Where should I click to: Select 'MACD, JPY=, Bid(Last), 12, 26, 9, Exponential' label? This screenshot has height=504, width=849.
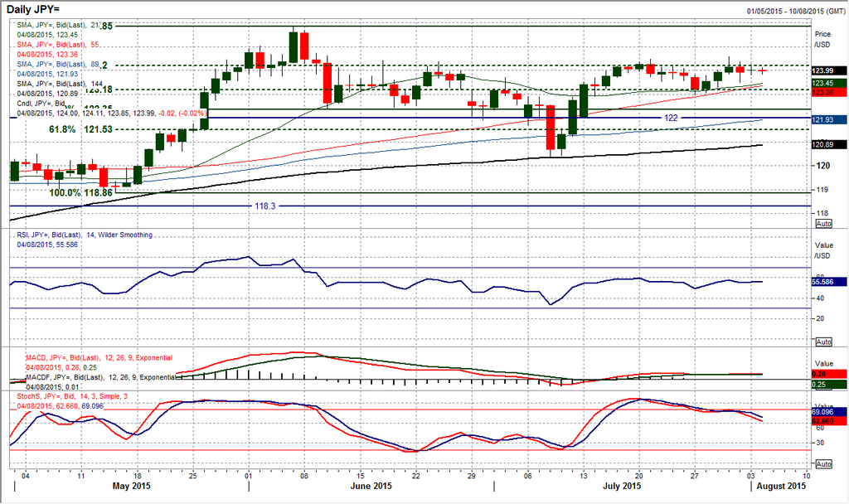point(99,358)
